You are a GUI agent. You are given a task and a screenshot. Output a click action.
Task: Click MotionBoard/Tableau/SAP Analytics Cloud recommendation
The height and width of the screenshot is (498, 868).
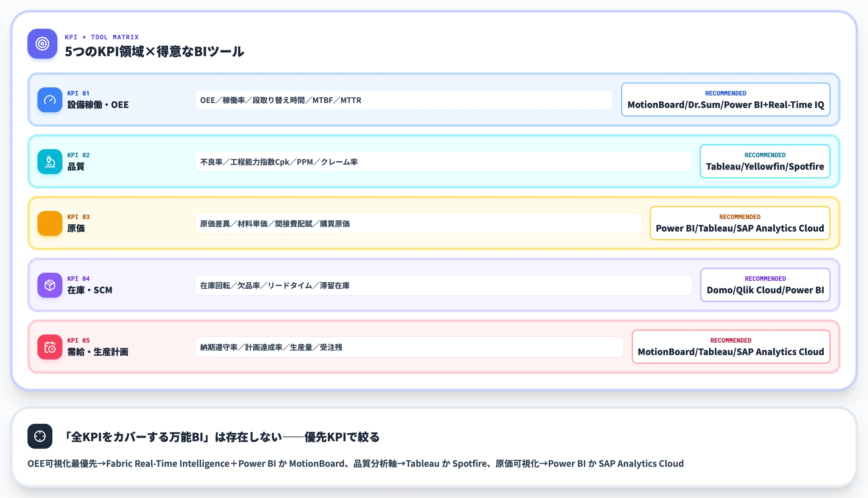pyautogui.click(x=731, y=352)
